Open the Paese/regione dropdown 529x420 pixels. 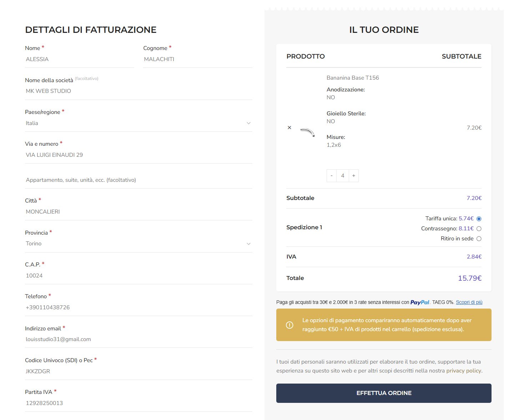138,123
